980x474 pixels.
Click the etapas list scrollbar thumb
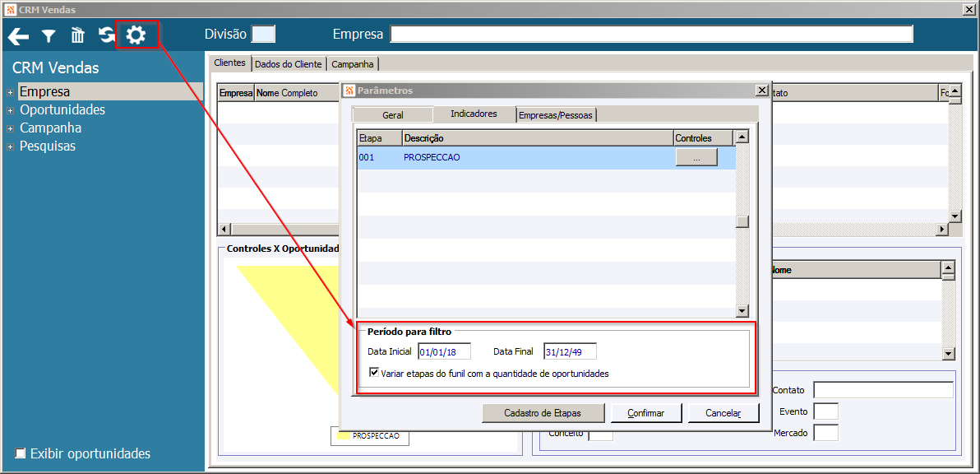(x=742, y=222)
